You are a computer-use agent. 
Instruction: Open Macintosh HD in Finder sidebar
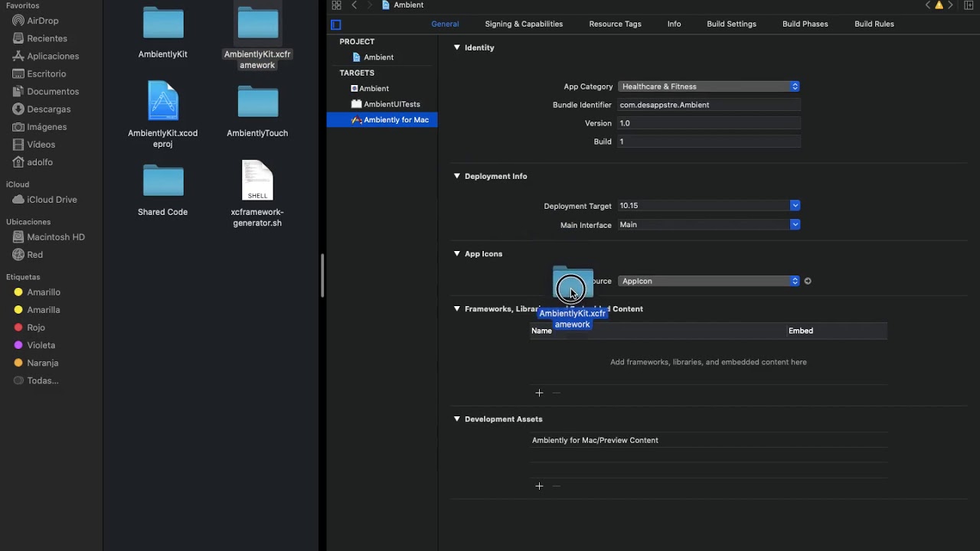click(x=49, y=236)
